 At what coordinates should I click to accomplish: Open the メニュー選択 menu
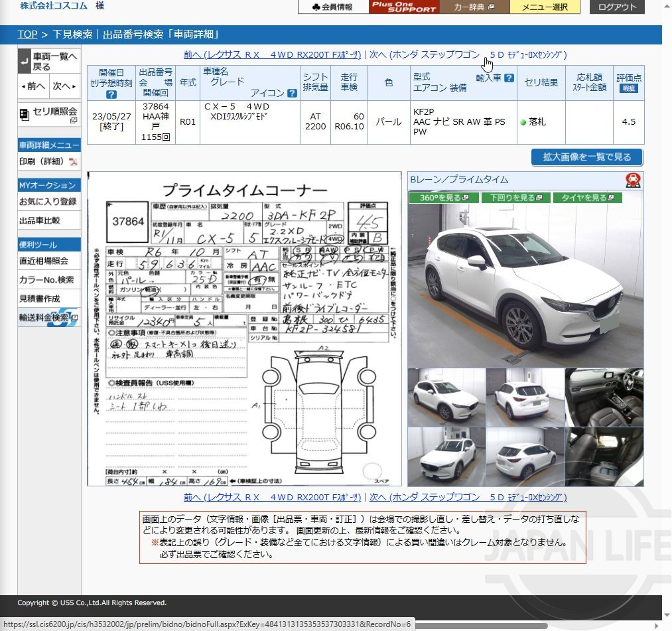pos(545,7)
